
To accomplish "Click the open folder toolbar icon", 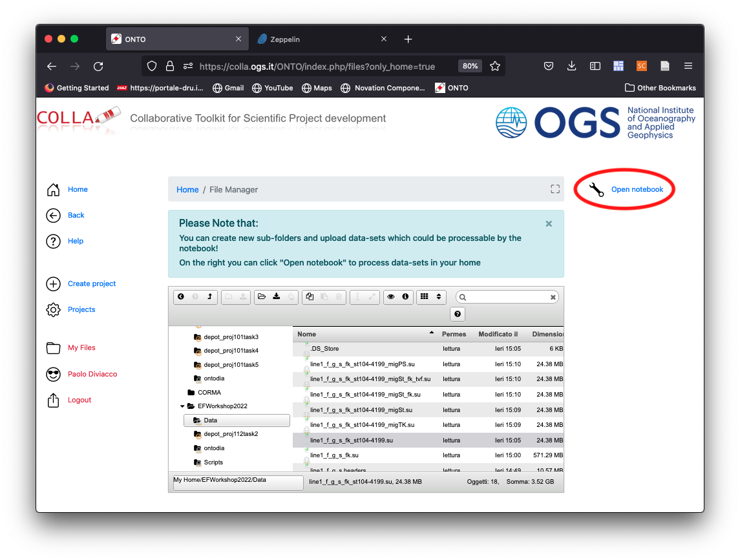I will (262, 297).
